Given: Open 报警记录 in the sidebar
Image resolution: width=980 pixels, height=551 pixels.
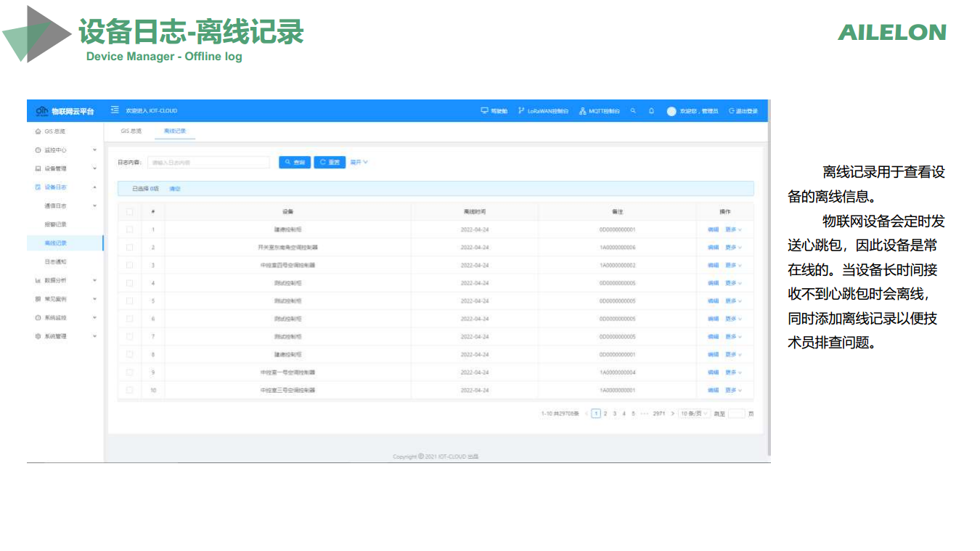Looking at the screenshot, I should (56, 224).
